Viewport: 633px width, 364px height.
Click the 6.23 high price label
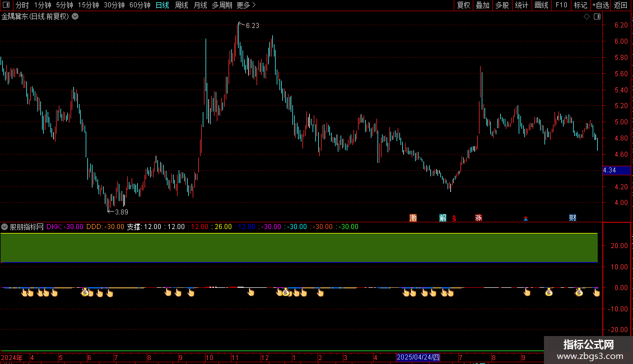pos(252,26)
